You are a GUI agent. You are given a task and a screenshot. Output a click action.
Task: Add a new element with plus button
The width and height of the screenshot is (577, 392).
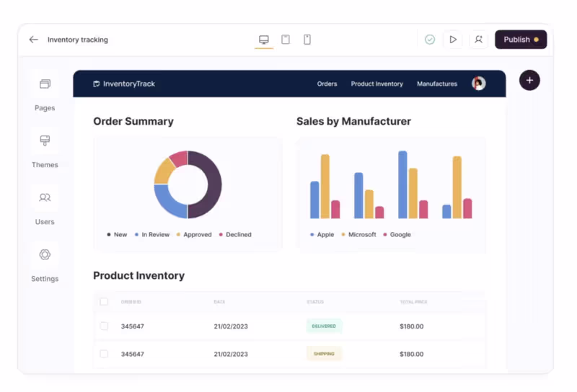529,80
